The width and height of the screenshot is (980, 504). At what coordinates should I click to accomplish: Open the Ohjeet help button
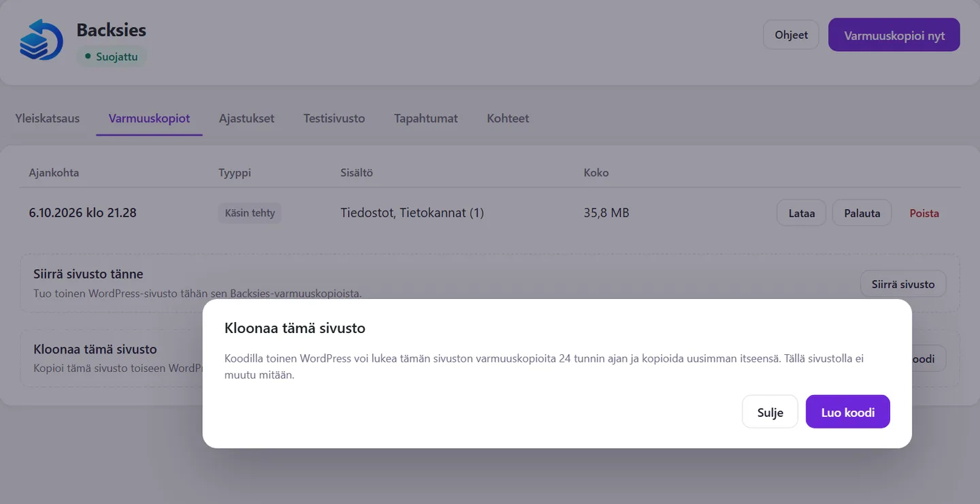coord(791,35)
